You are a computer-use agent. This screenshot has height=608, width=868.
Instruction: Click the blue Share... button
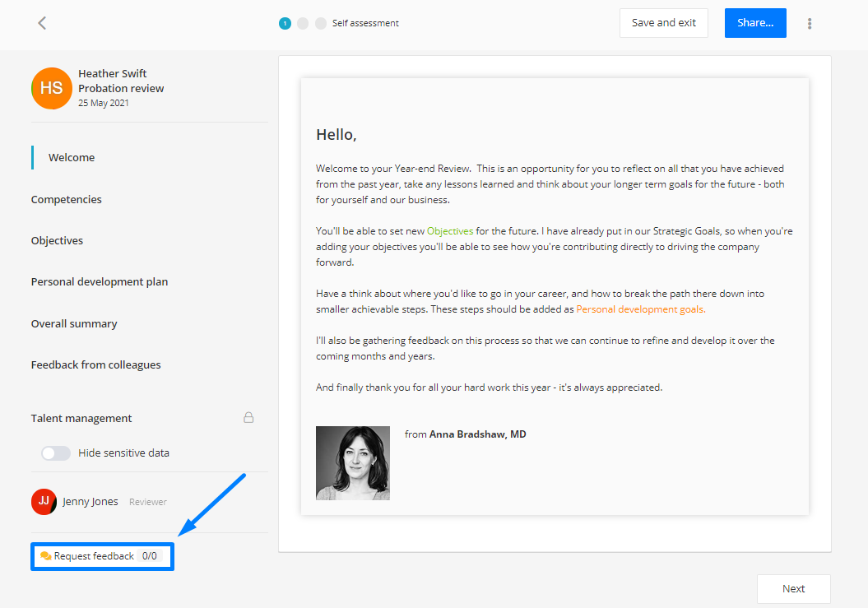click(755, 23)
